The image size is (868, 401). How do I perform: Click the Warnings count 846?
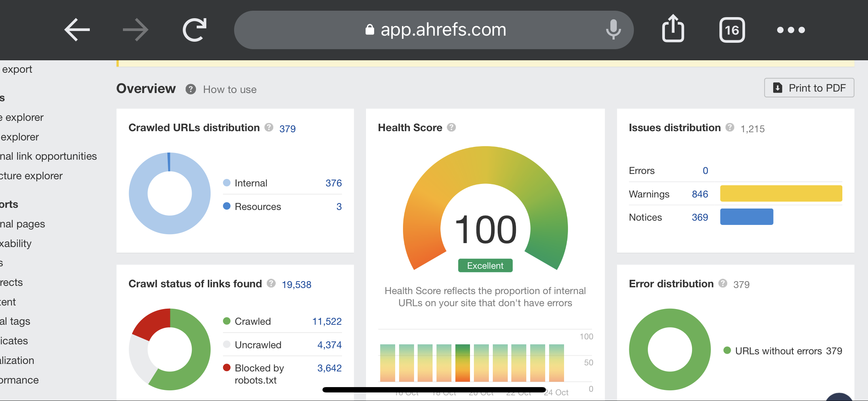[699, 194]
